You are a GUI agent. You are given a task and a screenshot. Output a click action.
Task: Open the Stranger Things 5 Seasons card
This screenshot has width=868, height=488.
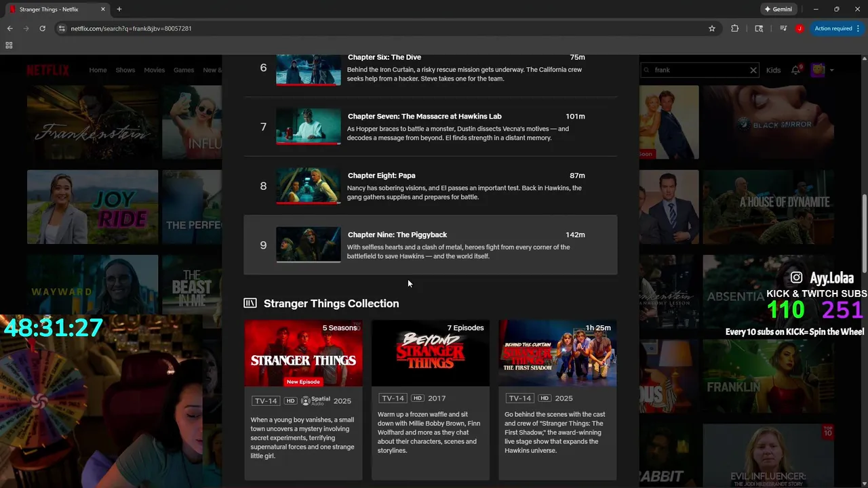pyautogui.click(x=303, y=399)
